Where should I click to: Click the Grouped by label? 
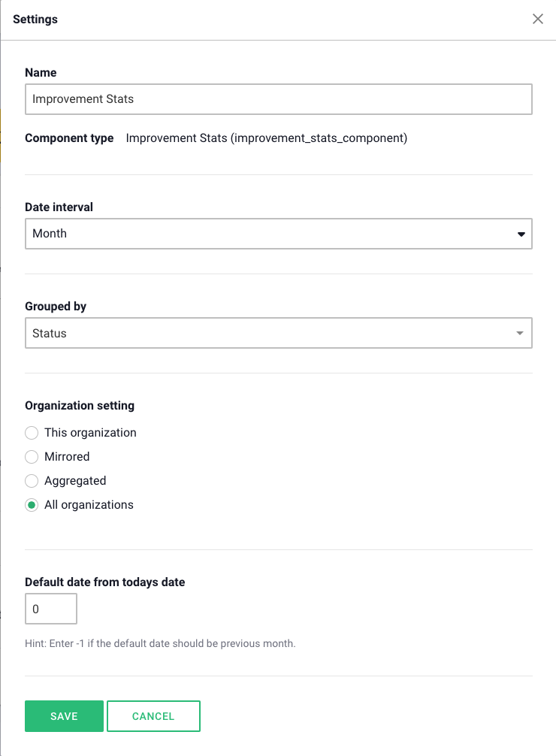(x=56, y=307)
